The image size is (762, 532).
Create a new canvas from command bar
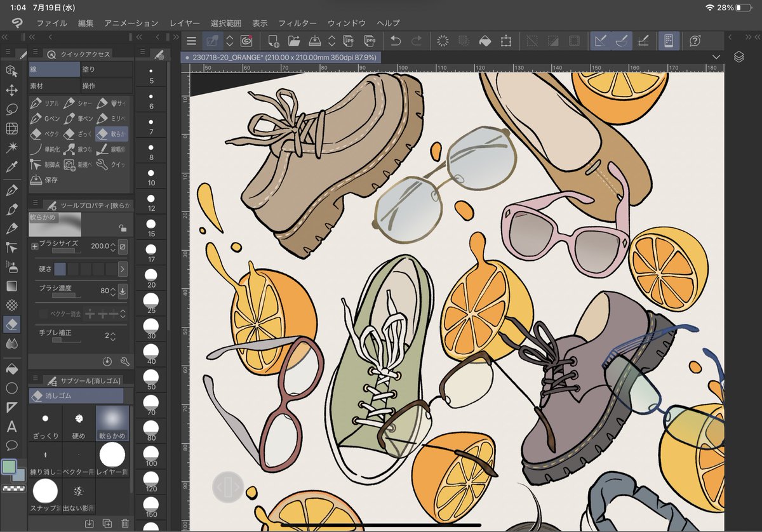(274, 41)
